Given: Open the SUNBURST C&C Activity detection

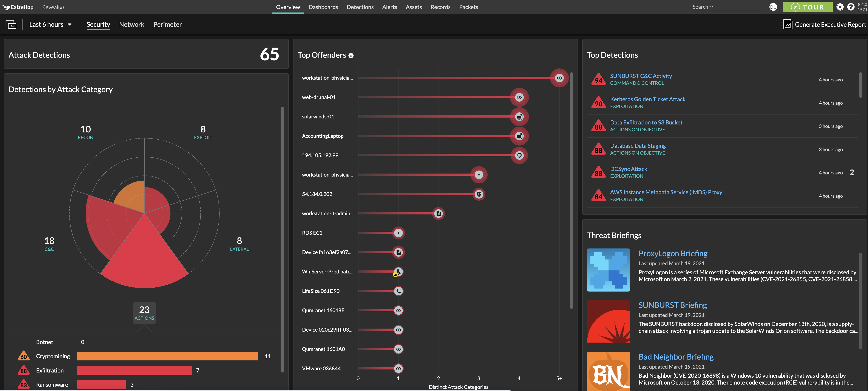Looking at the screenshot, I should tap(641, 76).
